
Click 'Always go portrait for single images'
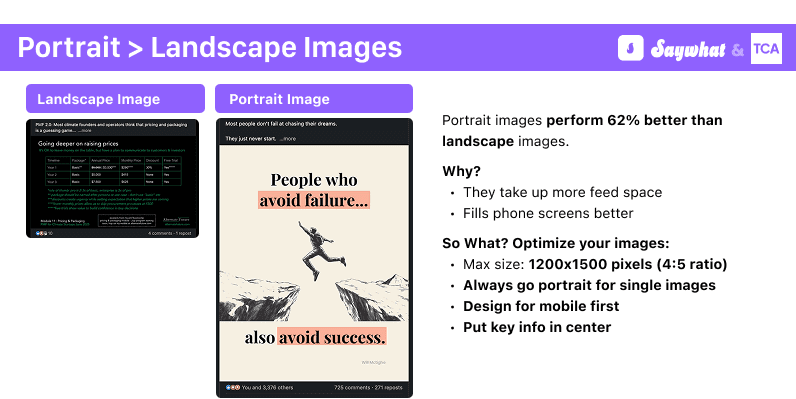click(589, 285)
